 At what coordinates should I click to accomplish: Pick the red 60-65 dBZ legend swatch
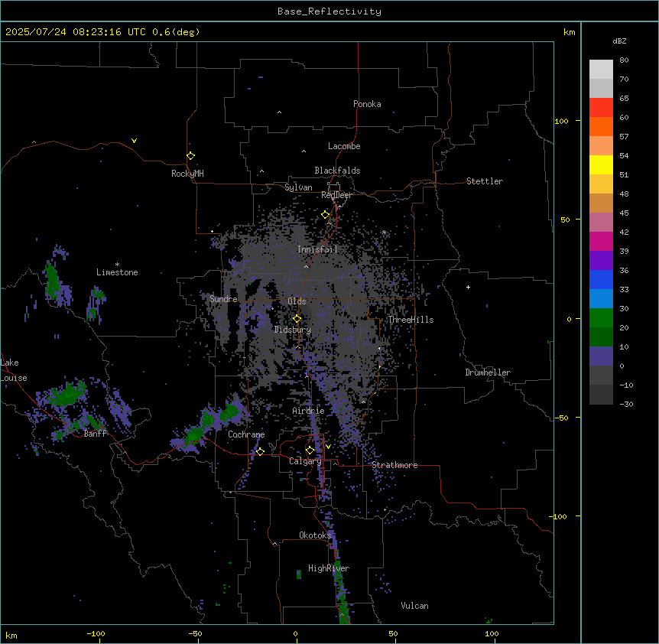601,107
